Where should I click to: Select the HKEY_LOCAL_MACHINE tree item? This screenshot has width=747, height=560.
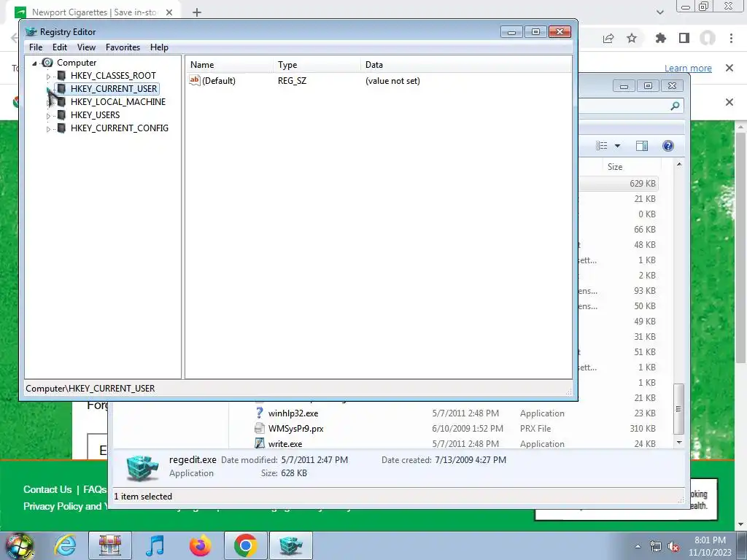click(118, 102)
